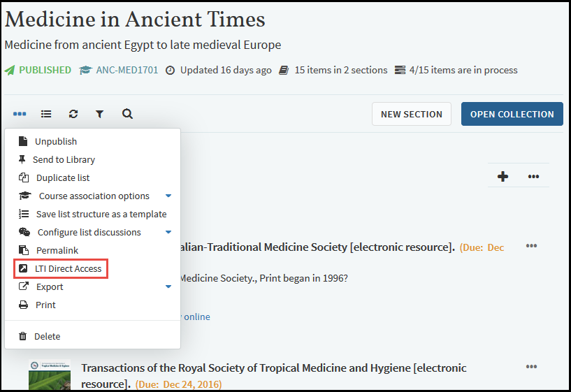
Task: Choose LTI Direct Access menu item
Action: coord(68,269)
